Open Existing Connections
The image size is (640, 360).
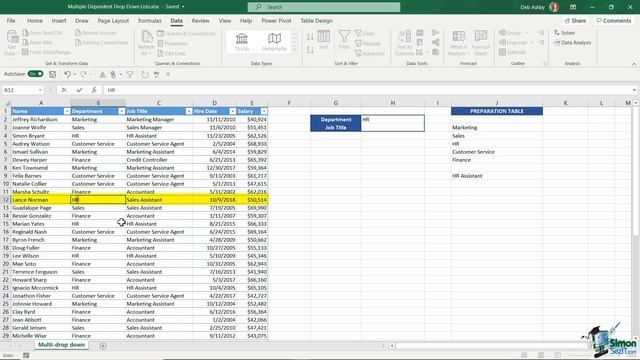(x=102, y=42)
